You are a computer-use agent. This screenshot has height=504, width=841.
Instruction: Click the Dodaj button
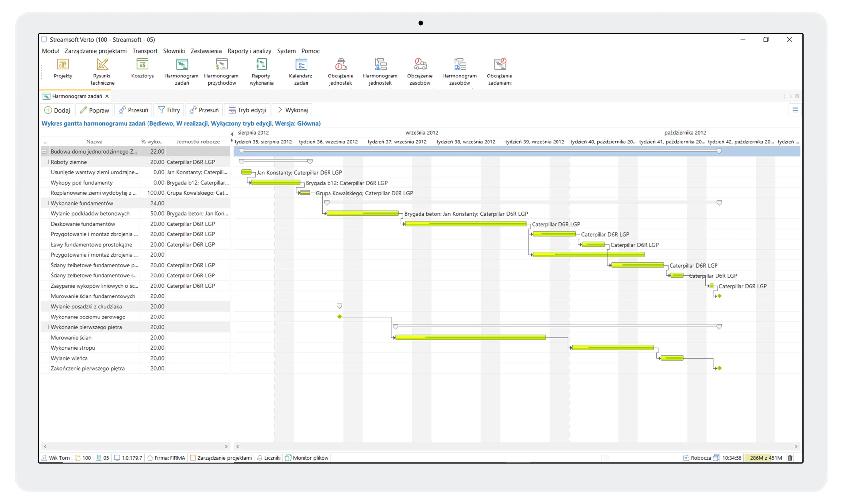click(57, 110)
